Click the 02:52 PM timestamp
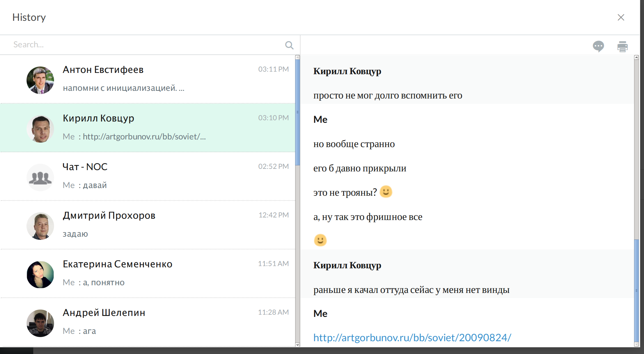Viewport: 644px width, 354px height. tap(273, 166)
